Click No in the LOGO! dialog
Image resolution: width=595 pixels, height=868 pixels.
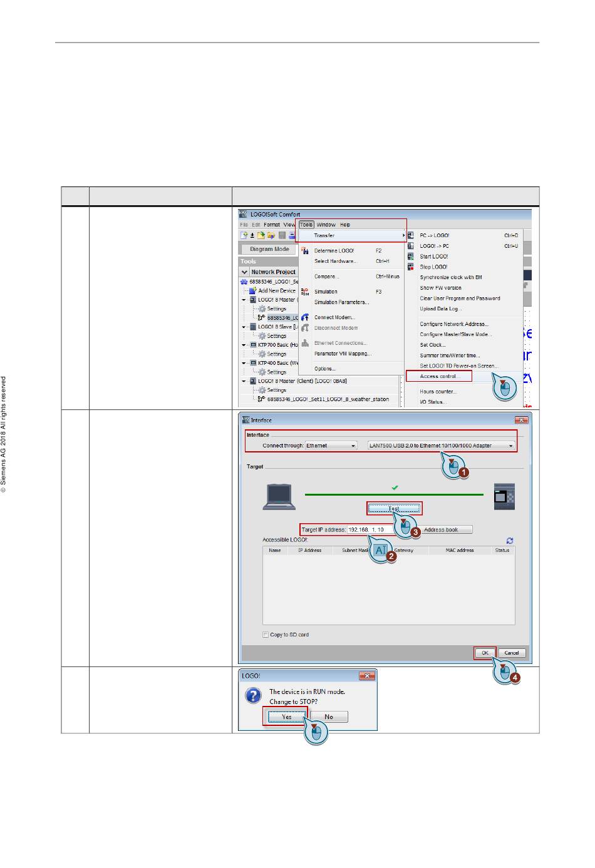[329, 717]
